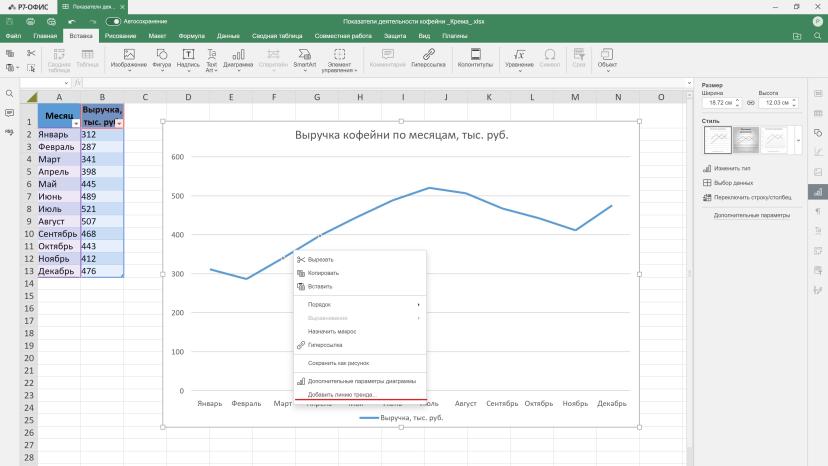Open the Совместная работа tab
This screenshot has width=828, height=466.
(x=343, y=36)
